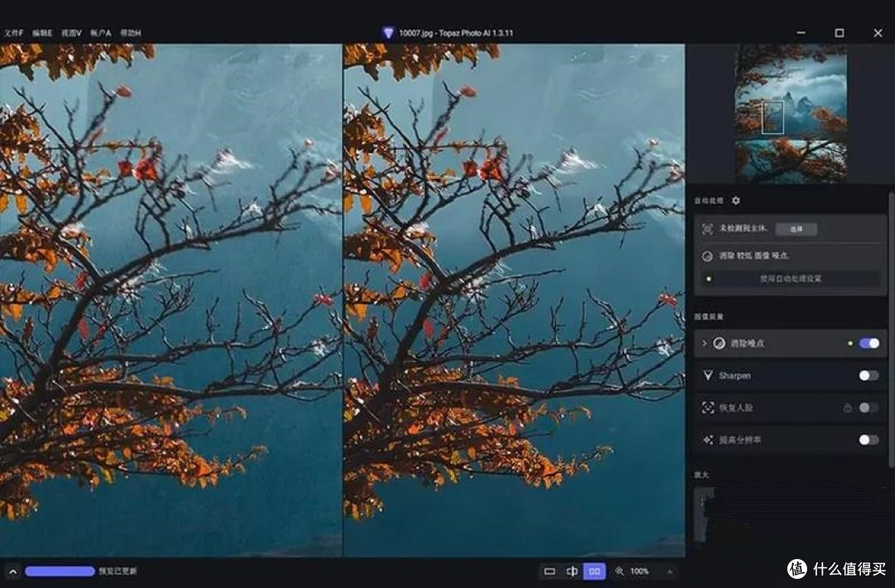Select side-by-side view mode icon

(594, 571)
